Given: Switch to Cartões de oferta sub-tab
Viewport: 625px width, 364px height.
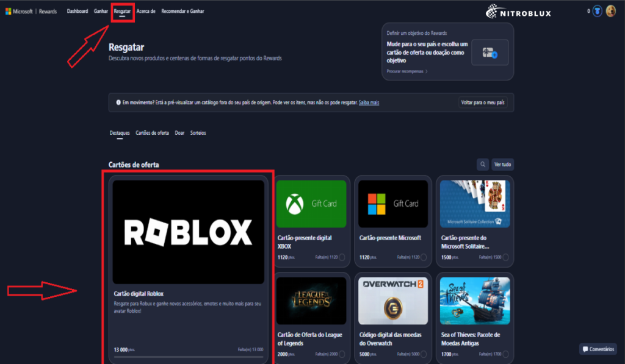Looking at the screenshot, I should pyautogui.click(x=152, y=133).
